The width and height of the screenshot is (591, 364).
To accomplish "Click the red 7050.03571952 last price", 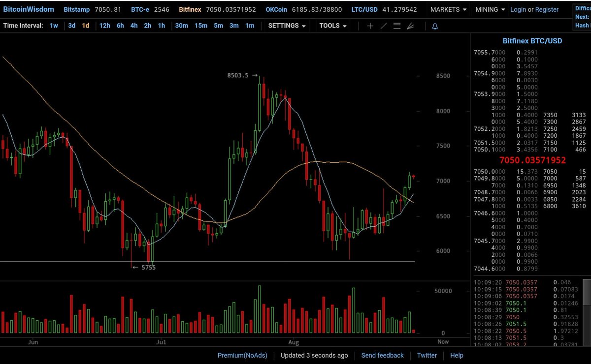I will click(532, 160).
